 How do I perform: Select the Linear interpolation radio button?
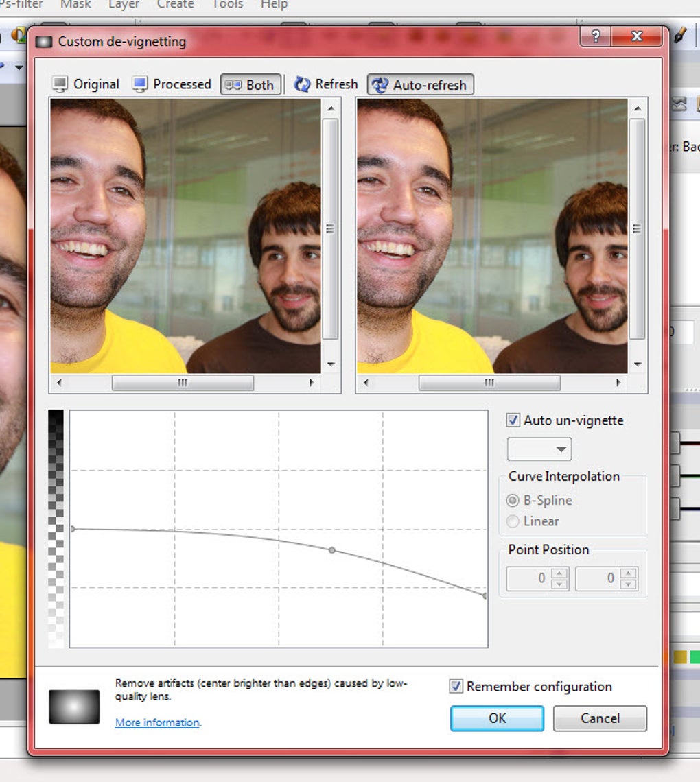(x=513, y=521)
